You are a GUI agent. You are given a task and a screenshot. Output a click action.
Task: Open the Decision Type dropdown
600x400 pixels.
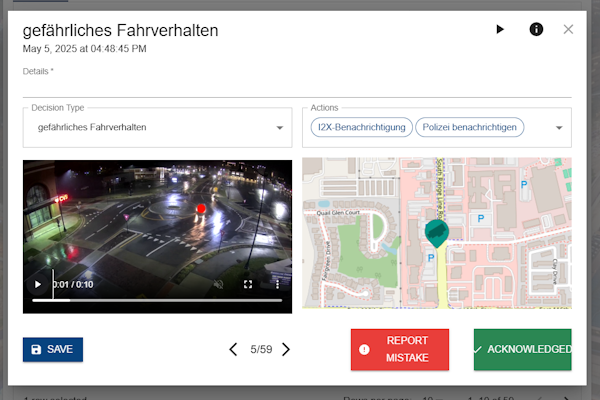157,127
